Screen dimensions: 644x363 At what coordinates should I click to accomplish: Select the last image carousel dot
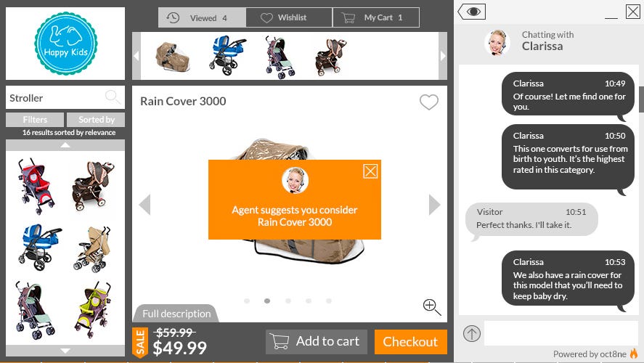tap(329, 301)
